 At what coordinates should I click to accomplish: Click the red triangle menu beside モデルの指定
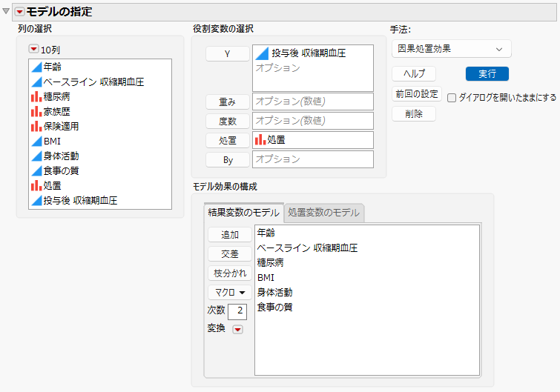point(19,12)
